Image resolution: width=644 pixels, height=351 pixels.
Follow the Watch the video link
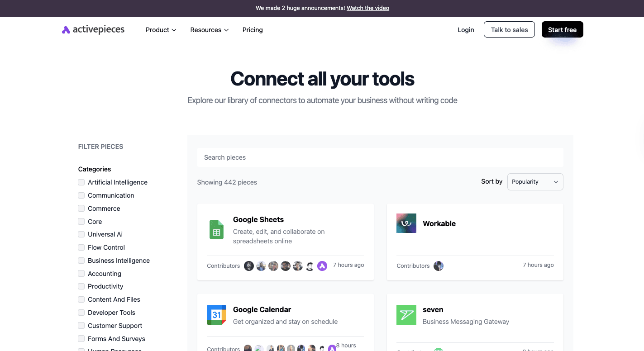(x=367, y=8)
